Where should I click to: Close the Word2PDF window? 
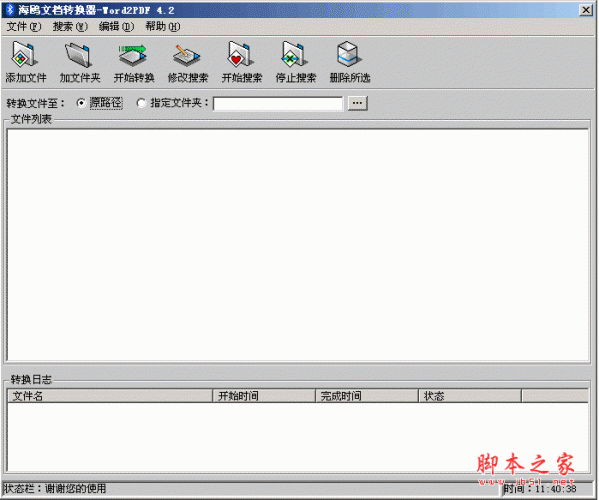(586, 10)
